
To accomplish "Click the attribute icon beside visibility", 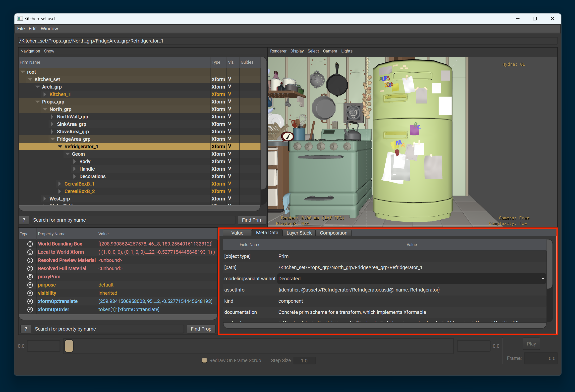I will (x=30, y=293).
